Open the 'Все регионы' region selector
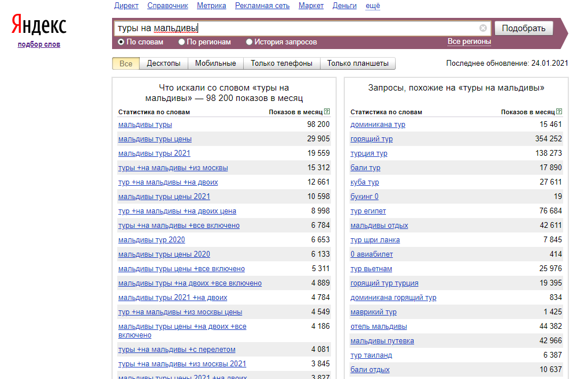Screen dimensions: 588x379 tap(469, 42)
